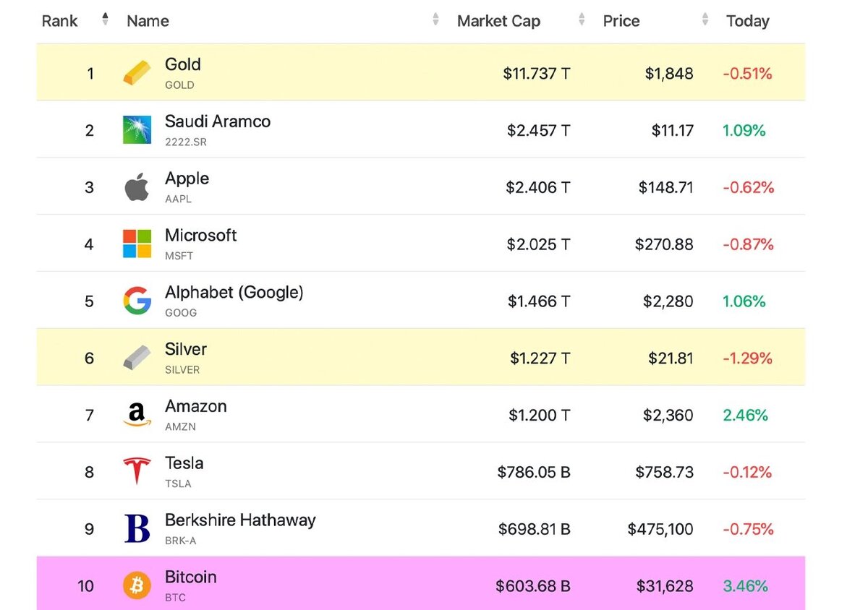Click the Google logo icon

pos(137,301)
